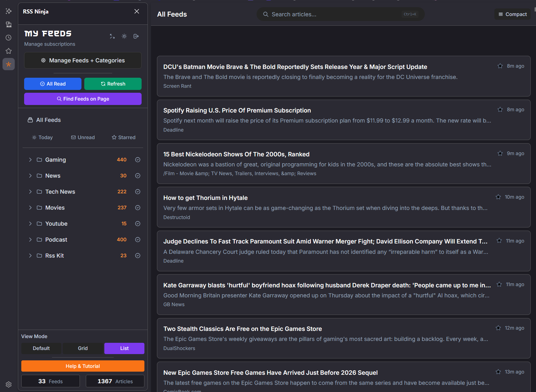Open the clock history icon in the sidebar
Image resolution: width=536 pixels, height=392 pixels.
(8, 37)
